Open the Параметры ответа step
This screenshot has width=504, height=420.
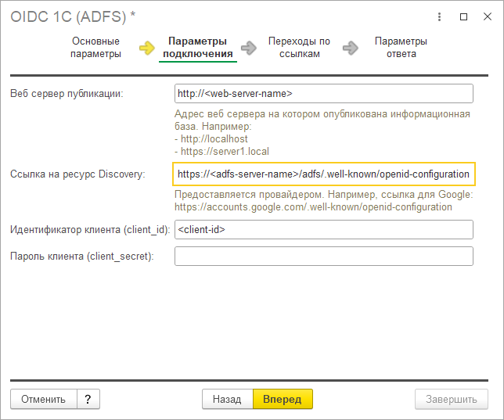(x=401, y=47)
